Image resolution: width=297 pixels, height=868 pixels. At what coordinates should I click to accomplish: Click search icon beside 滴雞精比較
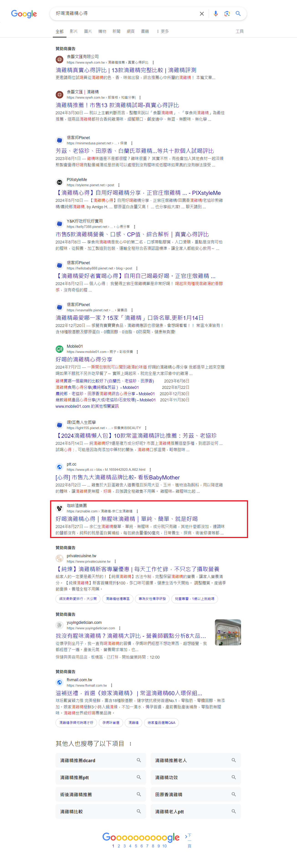coord(139,811)
